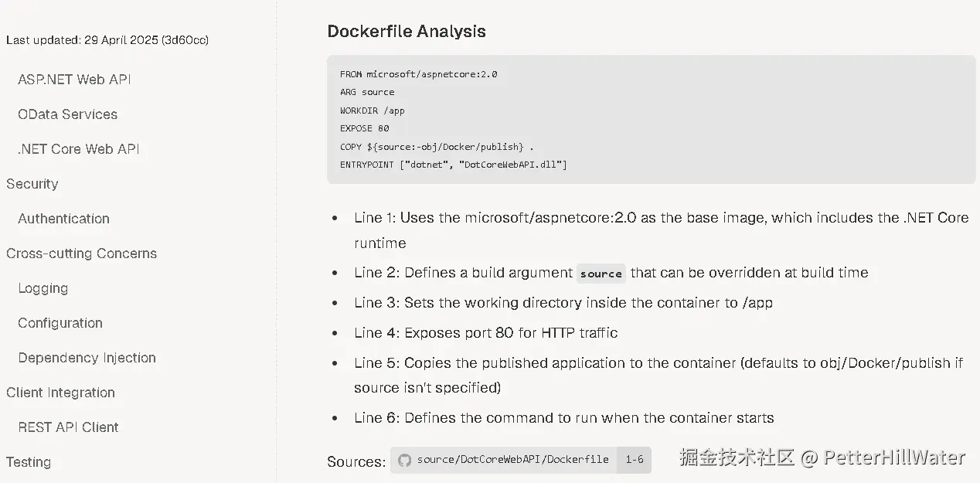Select REST API Client sidebar item
Screen dimensions: 980x483
pos(69,427)
